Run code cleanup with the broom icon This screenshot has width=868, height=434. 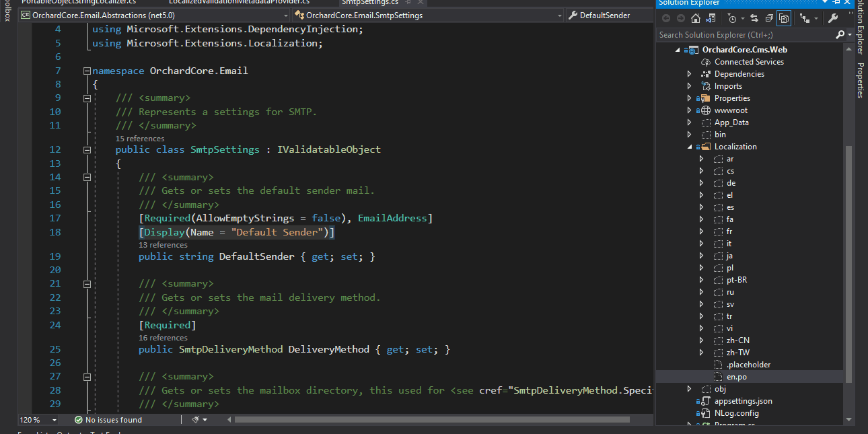click(x=196, y=420)
